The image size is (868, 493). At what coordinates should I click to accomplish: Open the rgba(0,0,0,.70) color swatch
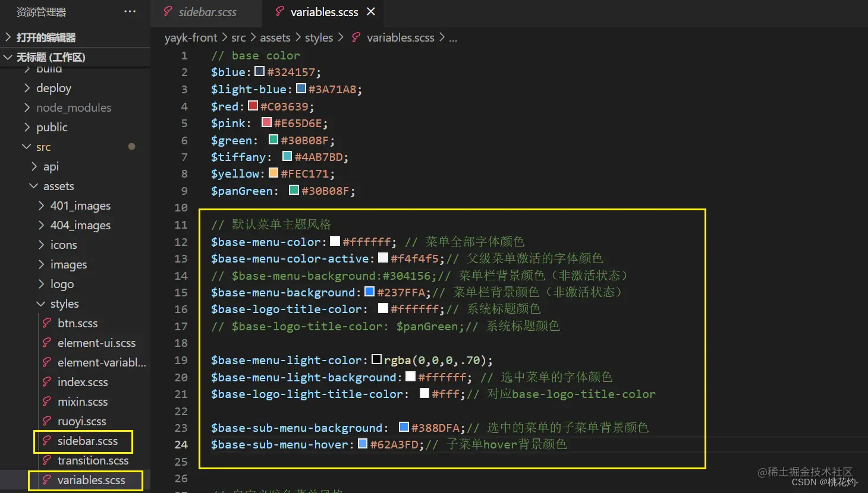click(376, 359)
